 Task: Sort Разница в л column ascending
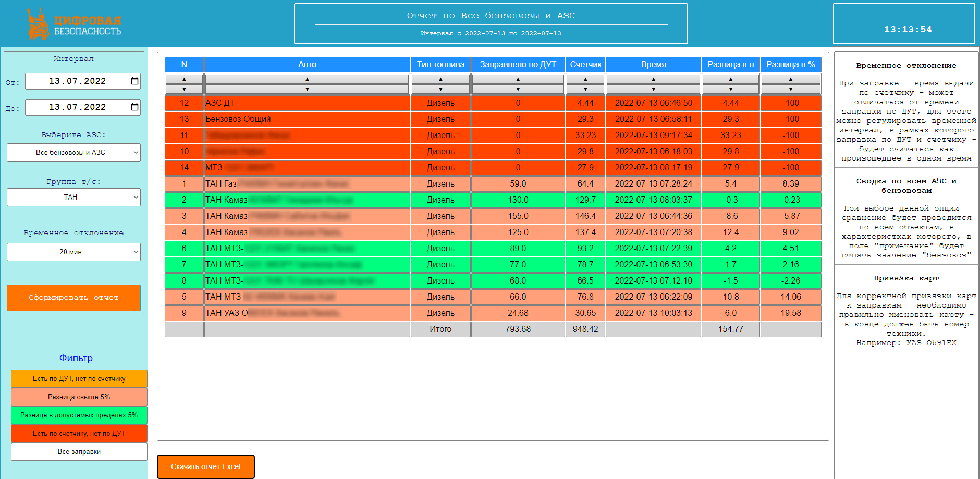730,79
